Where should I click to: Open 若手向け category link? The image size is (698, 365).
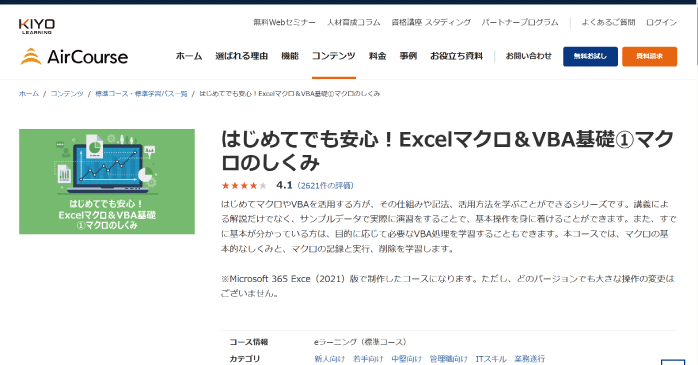368,358
